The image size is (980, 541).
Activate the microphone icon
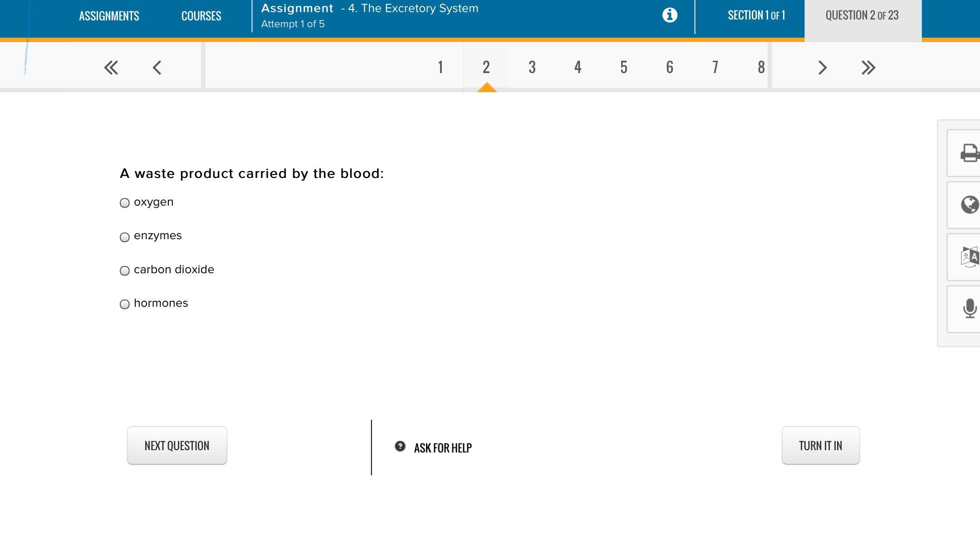pyautogui.click(x=969, y=309)
